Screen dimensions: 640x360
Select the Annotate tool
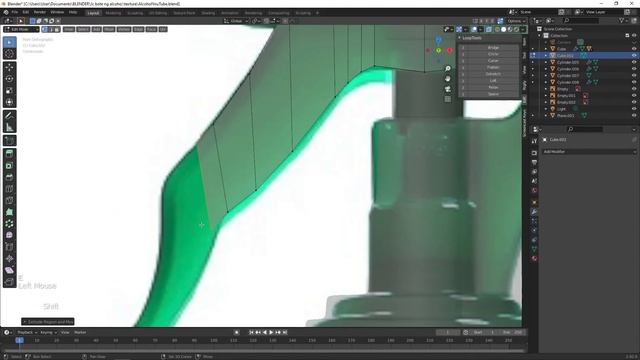tap(9, 116)
